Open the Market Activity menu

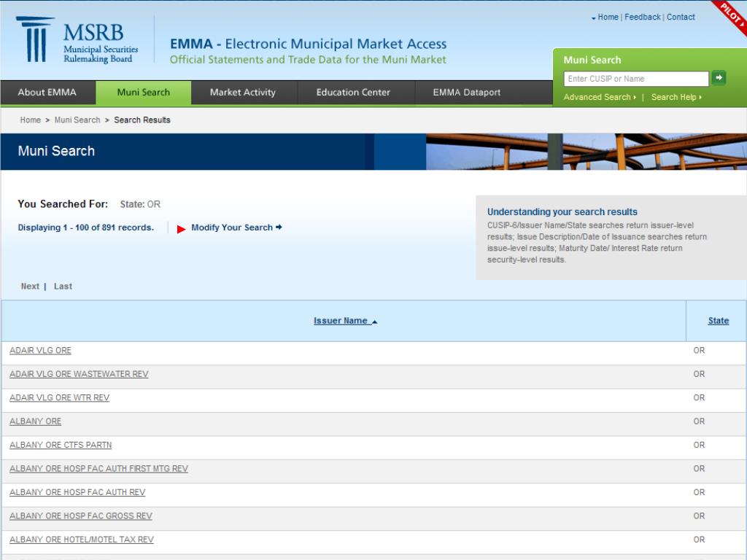tap(243, 93)
